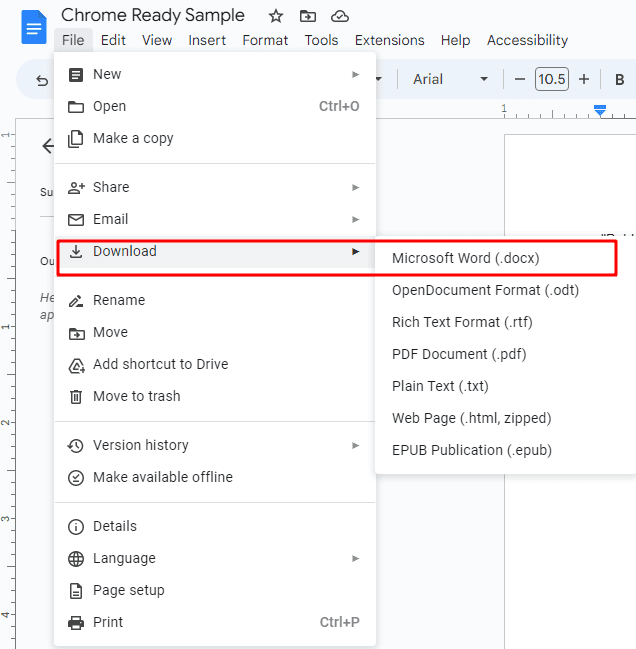Viewport: 636px width, 649px height.
Task: Click the Details info icon
Action: click(76, 527)
